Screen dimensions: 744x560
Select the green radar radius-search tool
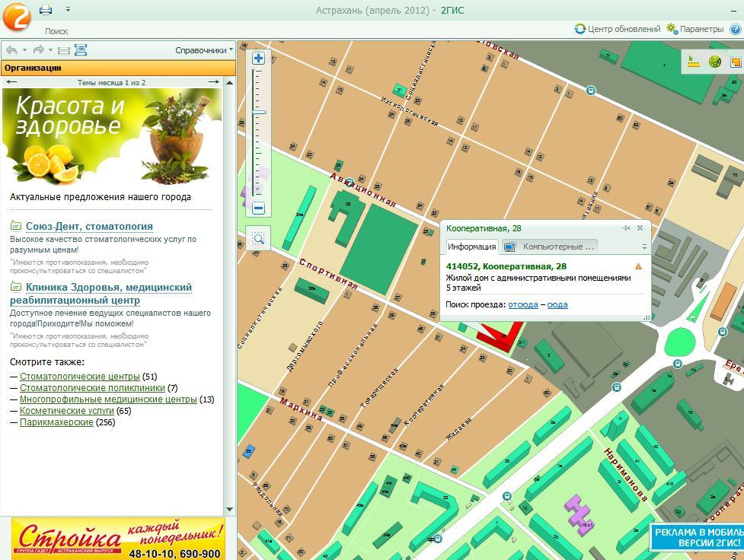pos(714,62)
